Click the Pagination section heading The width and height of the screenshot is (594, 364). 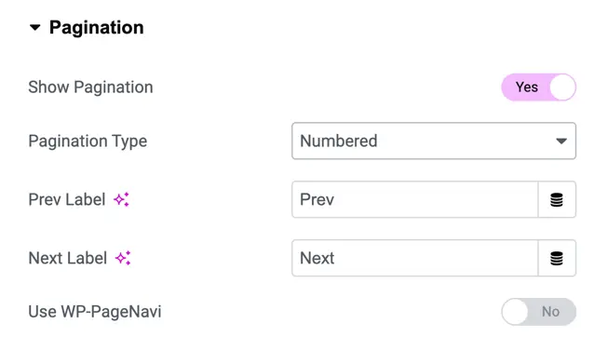pos(96,28)
